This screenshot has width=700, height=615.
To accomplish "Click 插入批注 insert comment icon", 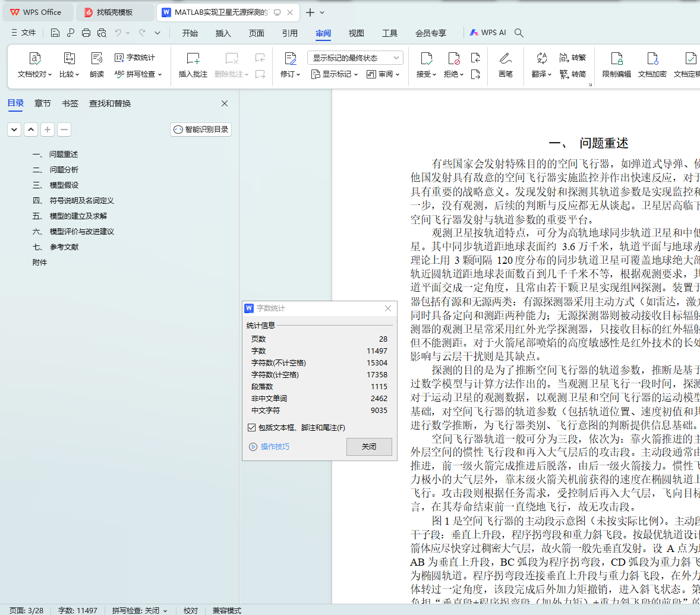I will [193, 58].
